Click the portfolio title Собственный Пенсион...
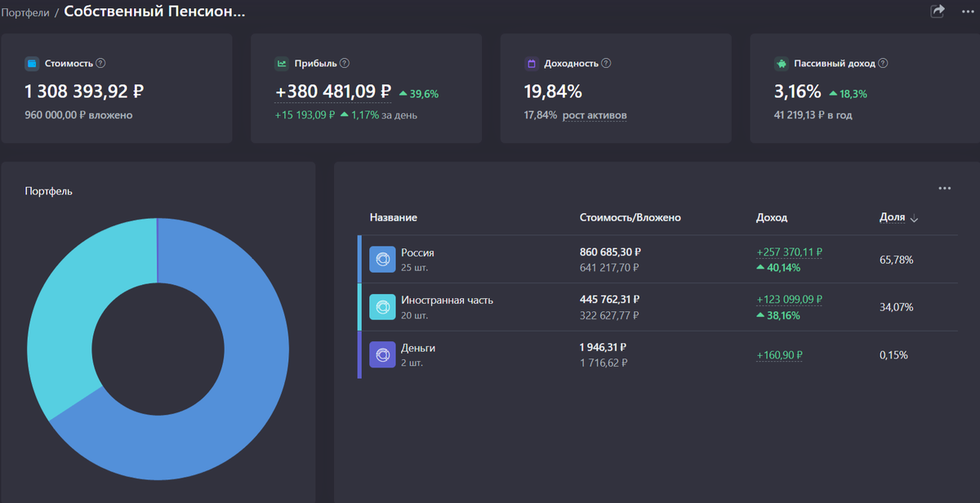 pos(154,11)
